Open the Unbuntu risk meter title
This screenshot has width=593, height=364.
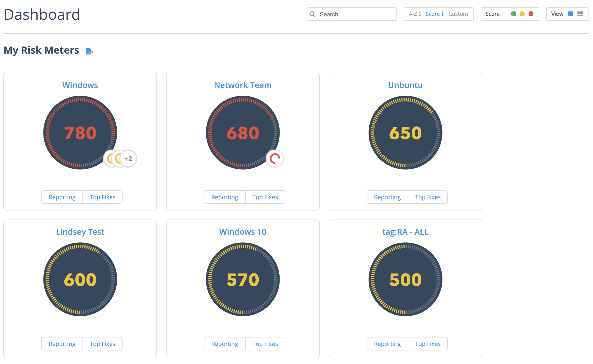[405, 85]
